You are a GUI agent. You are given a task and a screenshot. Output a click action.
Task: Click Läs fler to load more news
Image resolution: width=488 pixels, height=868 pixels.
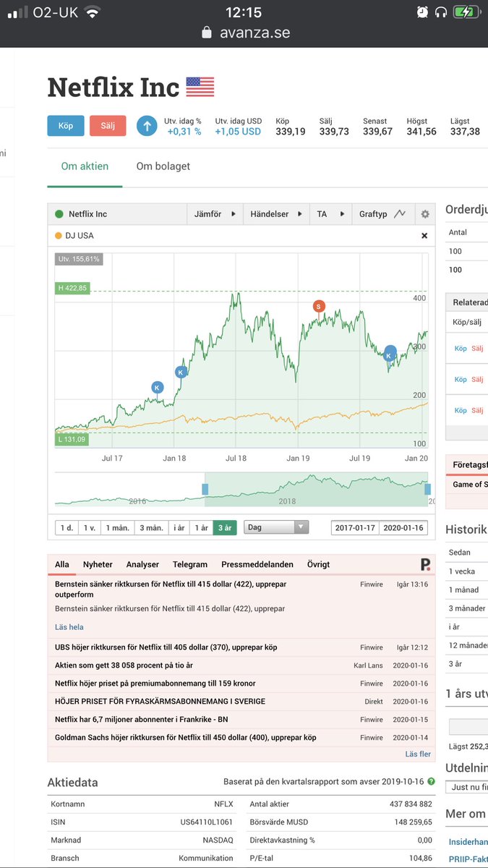418,754
